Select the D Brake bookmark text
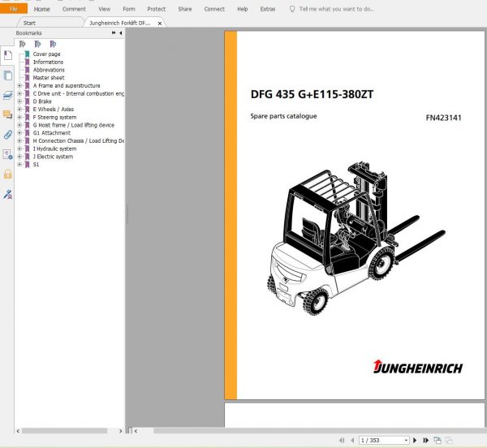Image resolution: width=487 pixels, height=448 pixels. click(42, 101)
